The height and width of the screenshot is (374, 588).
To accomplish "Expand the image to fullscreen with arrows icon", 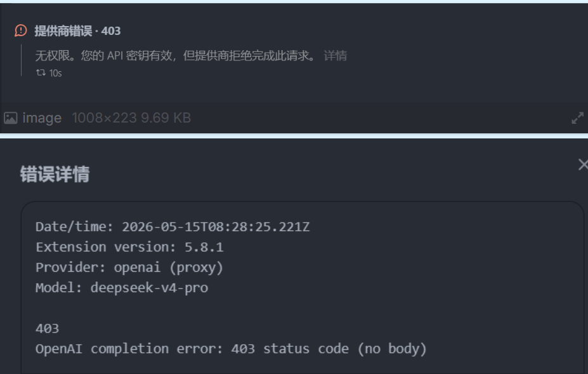I will (x=577, y=118).
